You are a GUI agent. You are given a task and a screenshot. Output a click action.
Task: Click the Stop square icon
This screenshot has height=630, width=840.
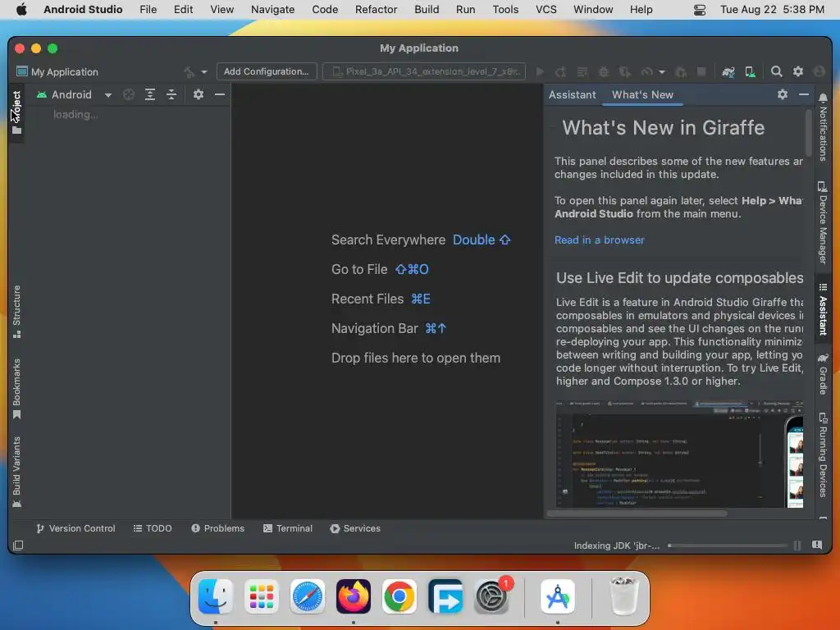[701, 72]
